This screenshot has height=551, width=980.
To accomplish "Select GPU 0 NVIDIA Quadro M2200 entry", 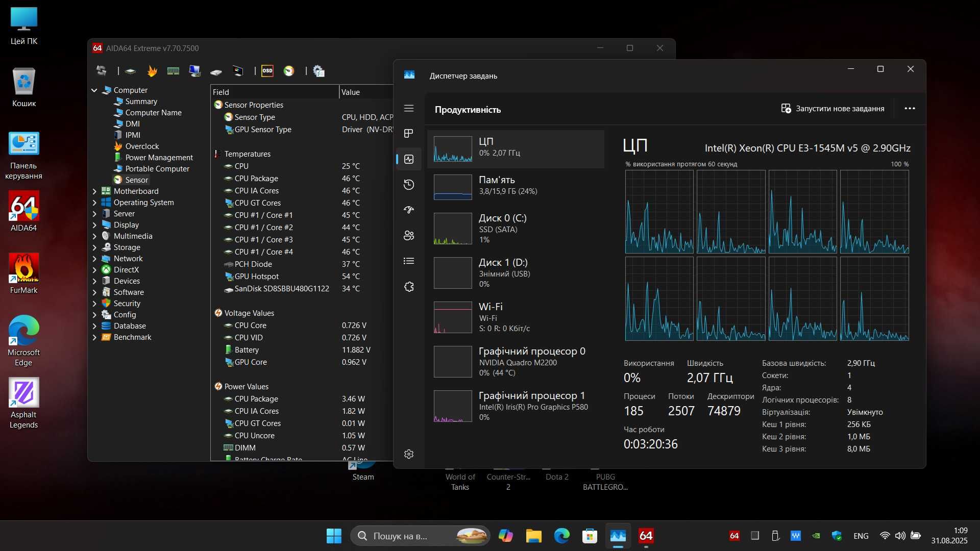I will [x=516, y=362].
